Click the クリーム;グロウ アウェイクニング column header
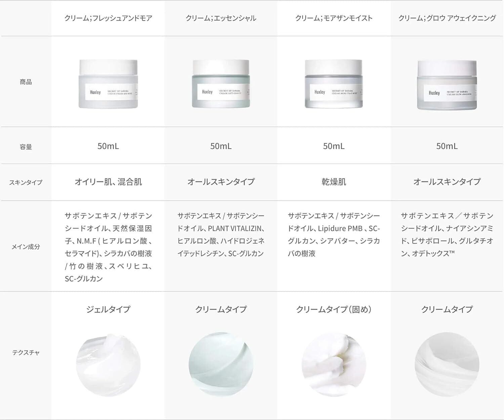The image size is (504, 420). pyautogui.click(x=447, y=18)
